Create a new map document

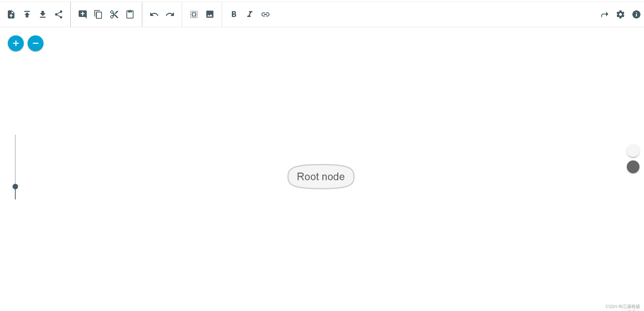pos(11,14)
